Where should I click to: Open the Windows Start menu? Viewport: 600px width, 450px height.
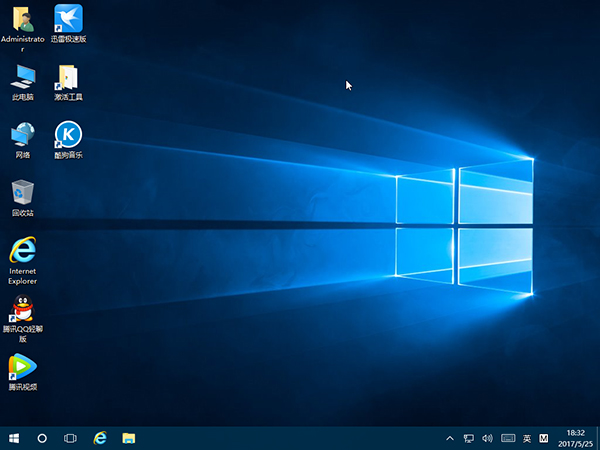coord(14,438)
